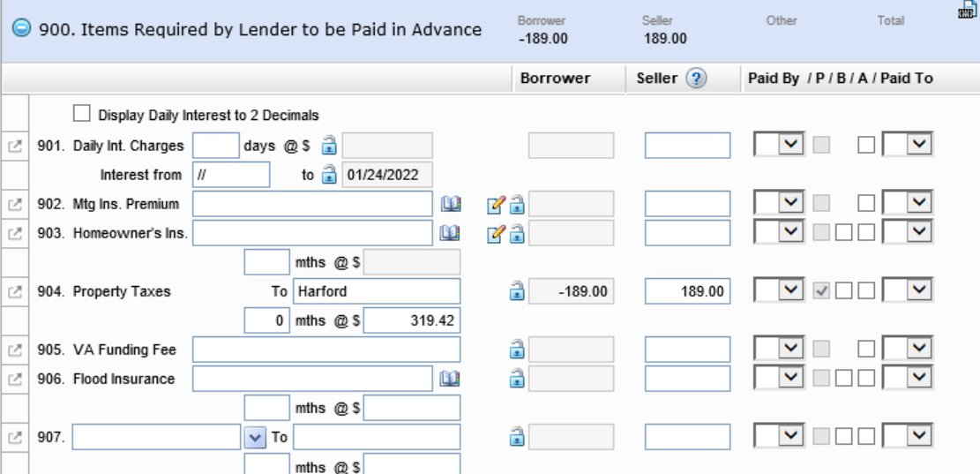Click edit pencil icon on Homeowner's Ins. row
Viewport: 980px width, 474px height.
click(x=494, y=234)
